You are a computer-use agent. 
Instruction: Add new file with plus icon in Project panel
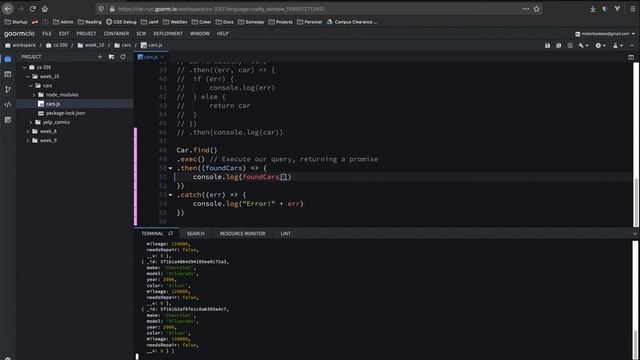pos(100,57)
